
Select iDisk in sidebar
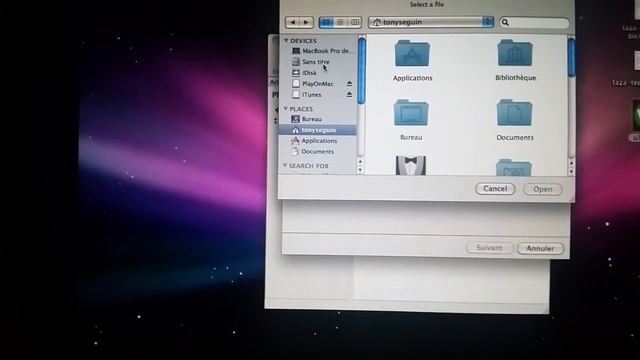click(x=304, y=73)
